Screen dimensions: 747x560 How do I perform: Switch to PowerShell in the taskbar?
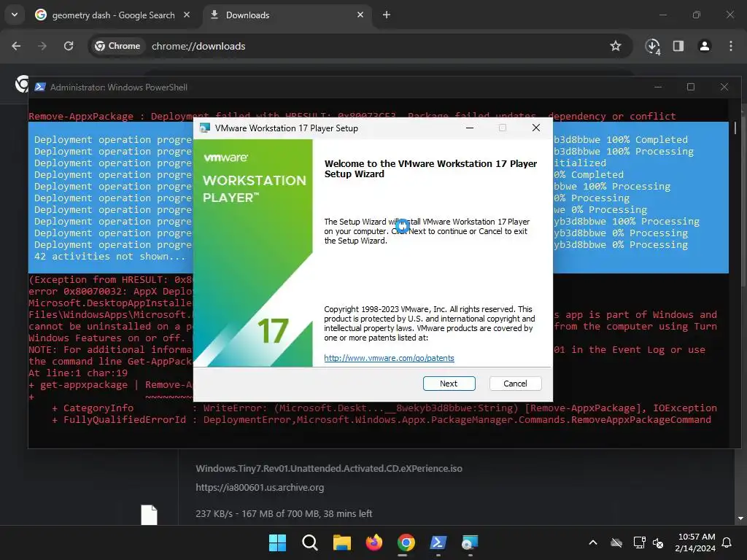[438, 542]
